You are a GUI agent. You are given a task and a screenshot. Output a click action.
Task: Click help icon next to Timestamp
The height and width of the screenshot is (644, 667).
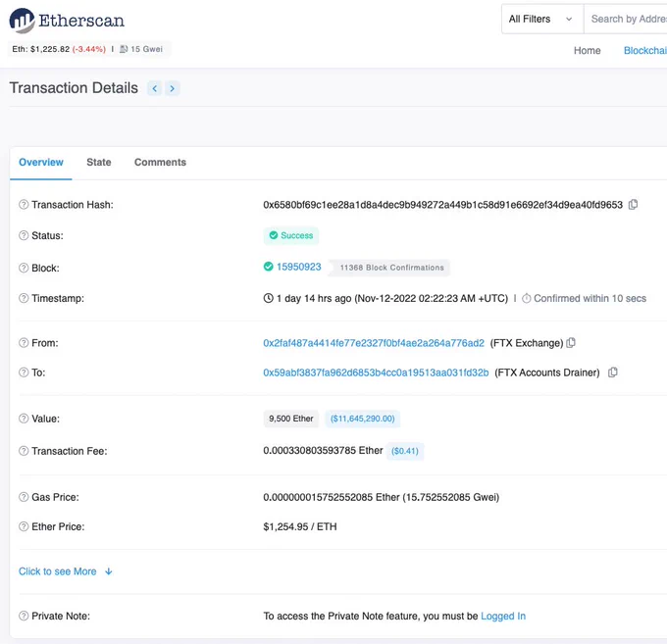[x=24, y=298]
